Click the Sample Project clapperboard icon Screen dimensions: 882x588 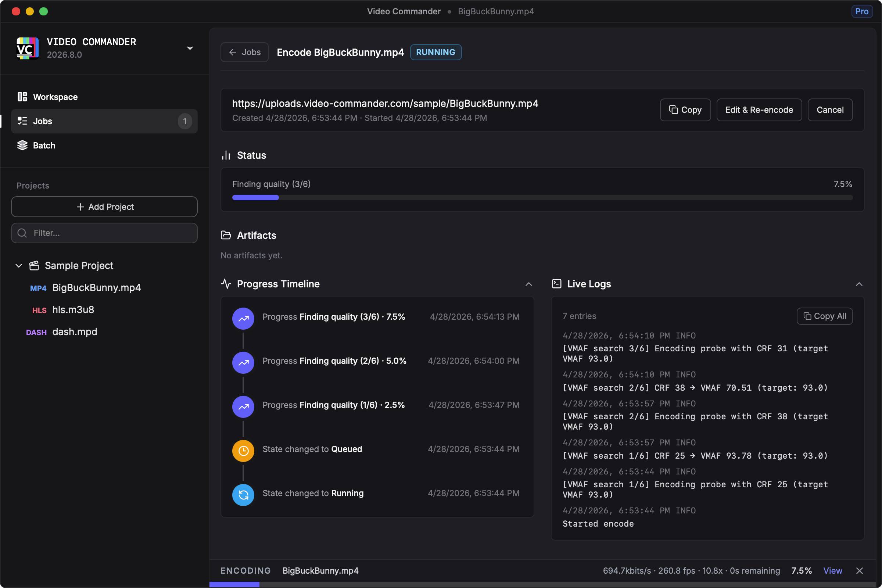tap(34, 265)
